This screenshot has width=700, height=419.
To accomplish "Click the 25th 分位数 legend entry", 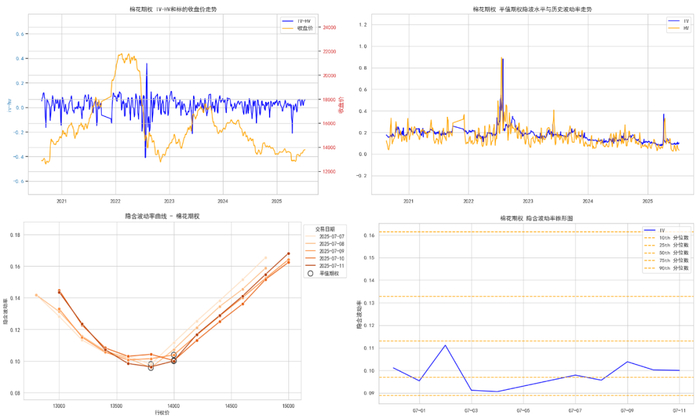I will (x=666, y=245).
